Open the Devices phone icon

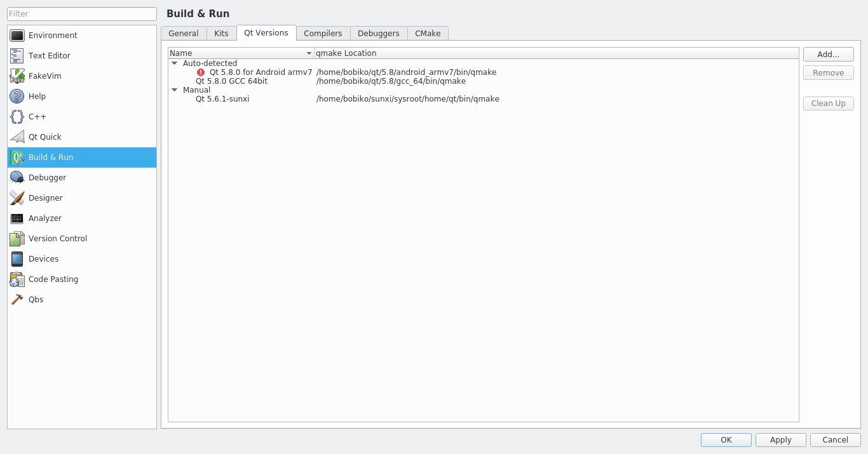17,259
